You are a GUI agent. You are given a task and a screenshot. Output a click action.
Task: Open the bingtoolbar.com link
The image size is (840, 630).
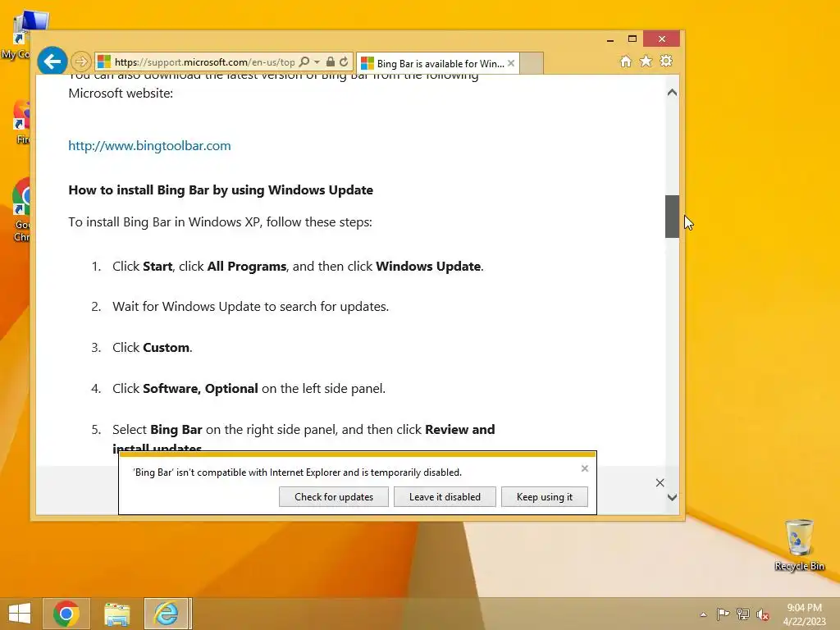pos(149,146)
